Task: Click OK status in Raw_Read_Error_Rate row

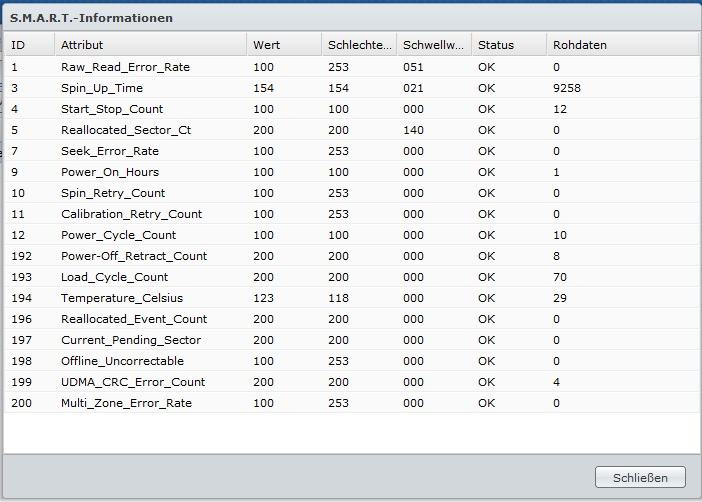Action: point(486,67)
